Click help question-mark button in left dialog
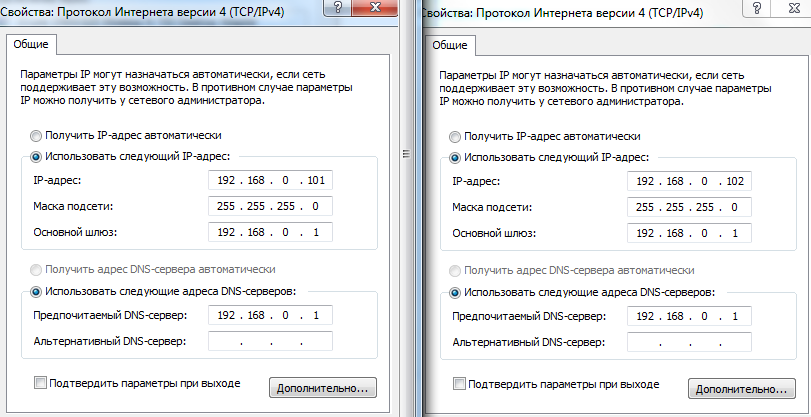This screenshot has height=417, width=811. click(x=338, y=8)
